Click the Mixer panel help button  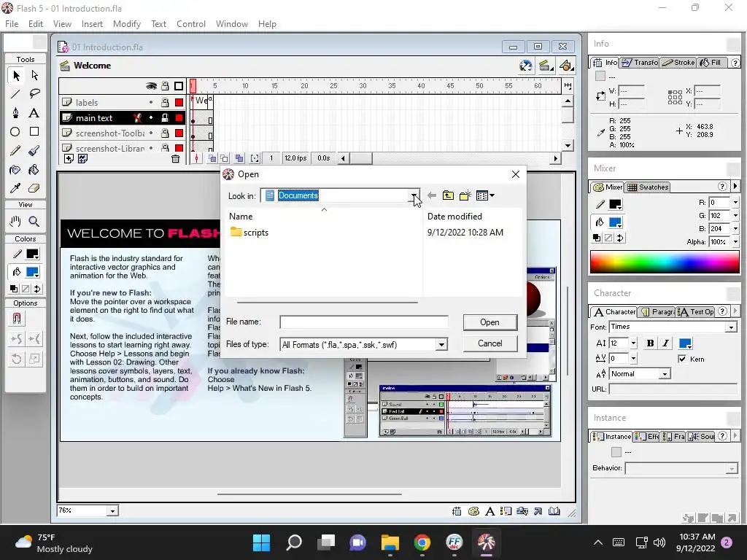click(722, 187)
